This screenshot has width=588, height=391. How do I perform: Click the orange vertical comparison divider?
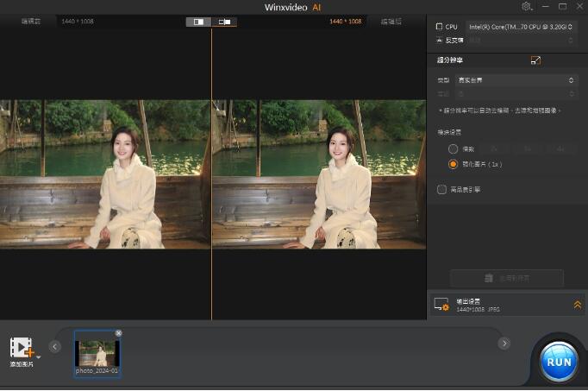[x=211, y=174]
